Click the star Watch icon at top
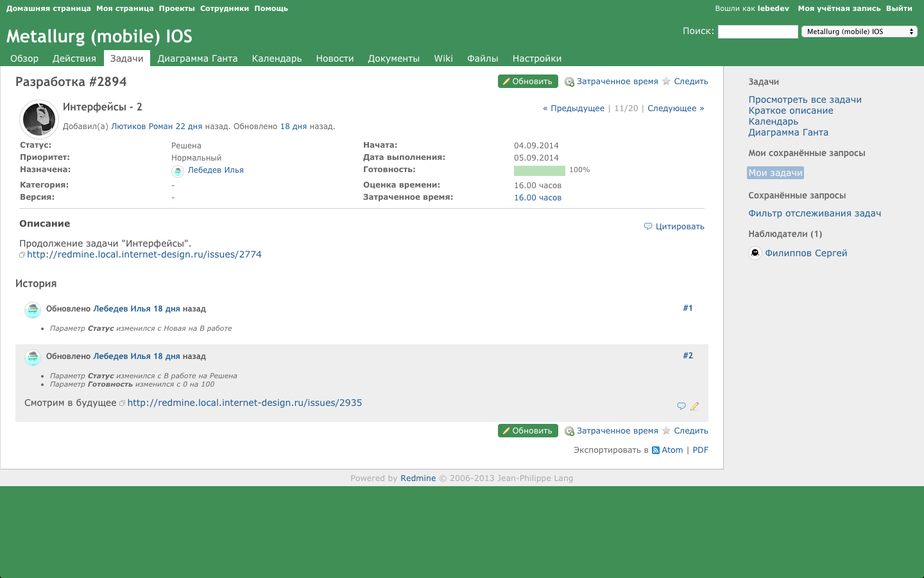Image resolution: width=924 pixels, height=578 pixels. (667, 82)
